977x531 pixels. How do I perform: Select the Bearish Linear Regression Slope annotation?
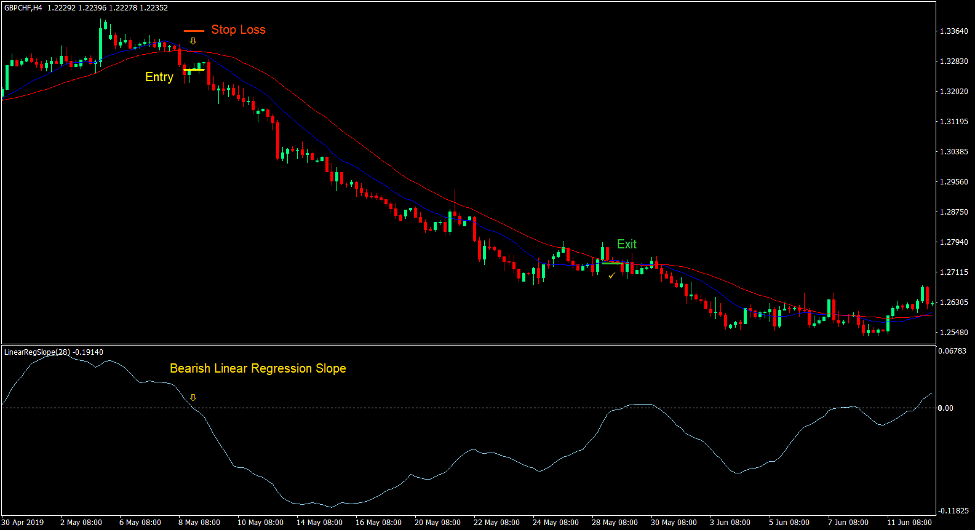(x=258, y=369)
